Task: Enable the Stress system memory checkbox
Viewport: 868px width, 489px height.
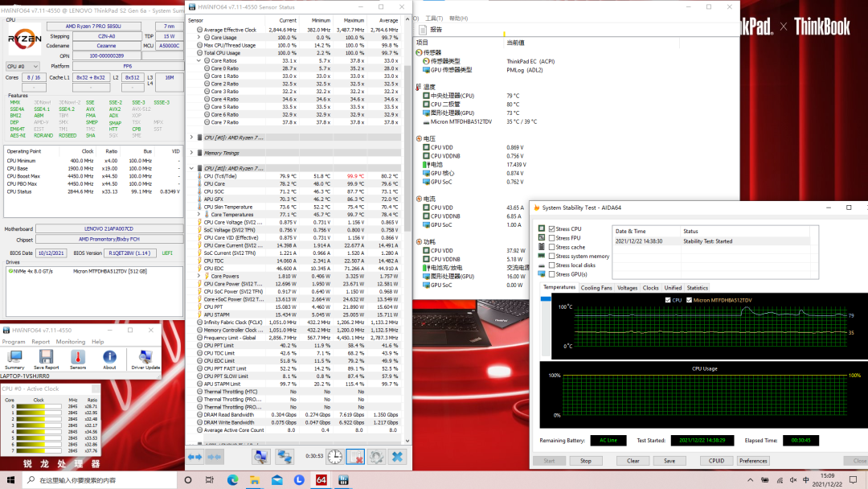Action: click(552, 257)
